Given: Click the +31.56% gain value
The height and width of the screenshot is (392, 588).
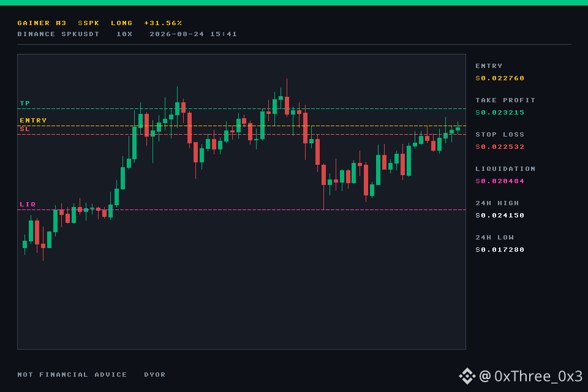Looking at the screenshot, I should click(163, 23).
